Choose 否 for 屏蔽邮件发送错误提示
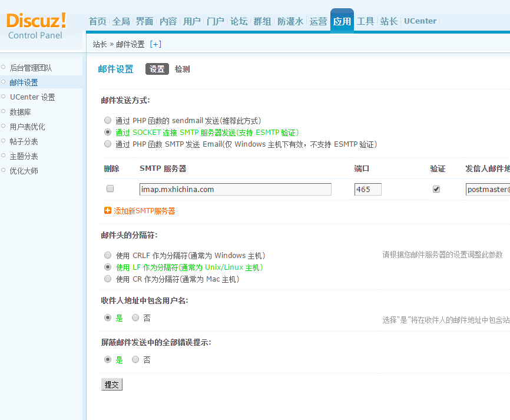510x420 pixels. coord(135,359)
